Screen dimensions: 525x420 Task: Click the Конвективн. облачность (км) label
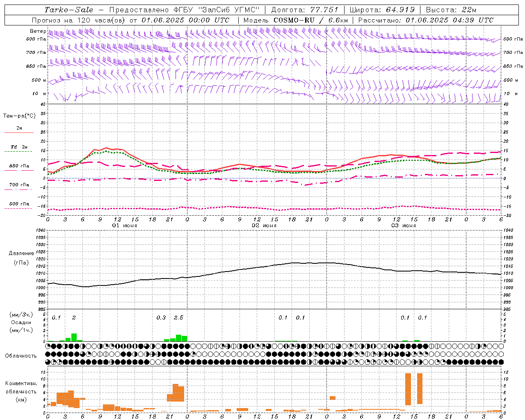(x=21, y=391)
